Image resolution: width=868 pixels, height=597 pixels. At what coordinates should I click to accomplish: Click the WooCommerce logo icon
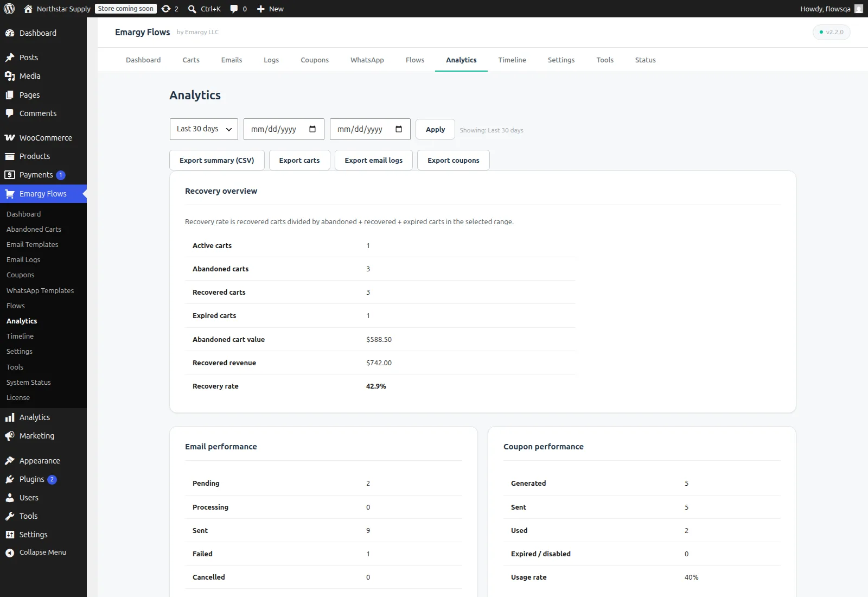(10, 138)
